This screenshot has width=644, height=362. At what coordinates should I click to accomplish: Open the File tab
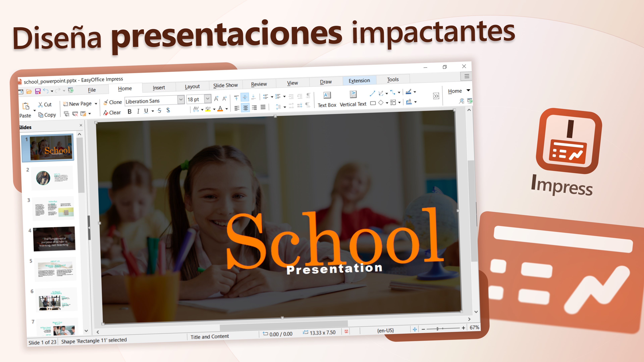click(x=92, y=90)
